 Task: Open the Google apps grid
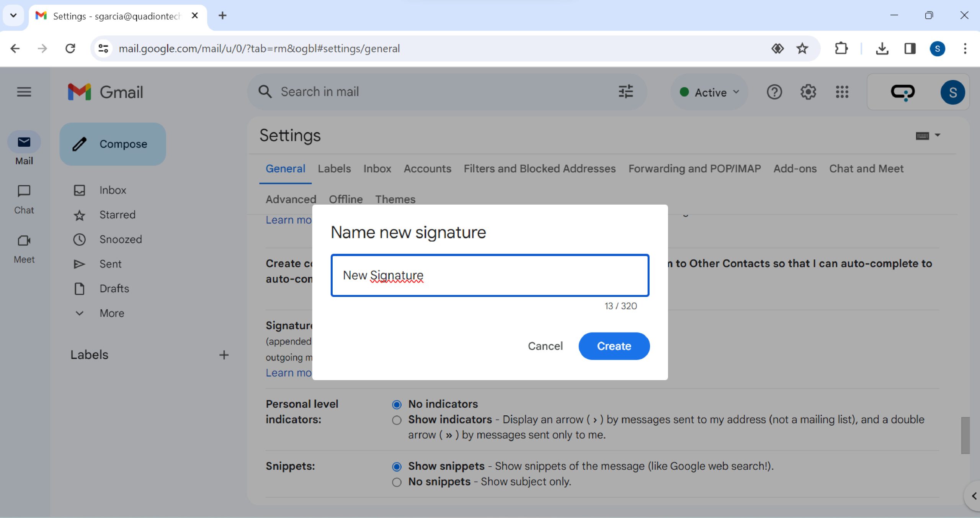tap(842, 92)
